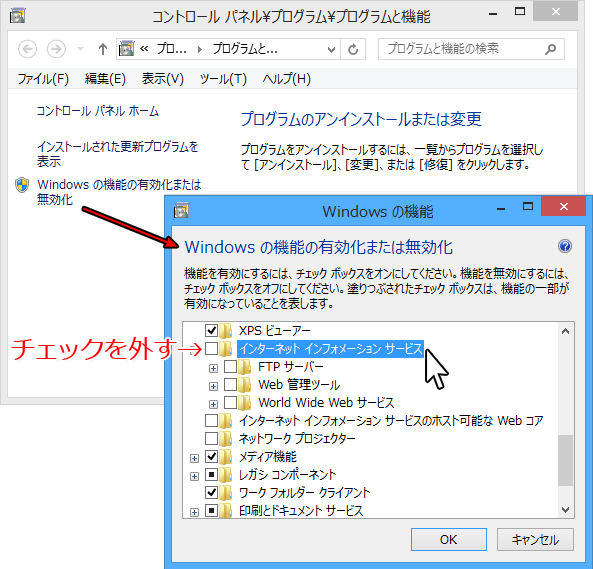
Task: Open the ヘルプ(H) menu
Action: 286,79
